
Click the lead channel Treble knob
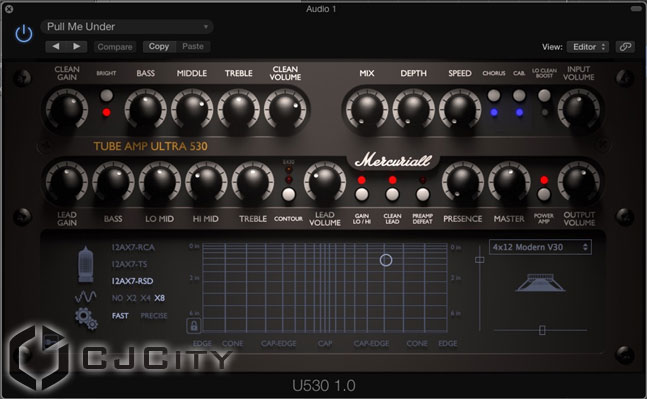pyautogui.click(x=253, y=182)
